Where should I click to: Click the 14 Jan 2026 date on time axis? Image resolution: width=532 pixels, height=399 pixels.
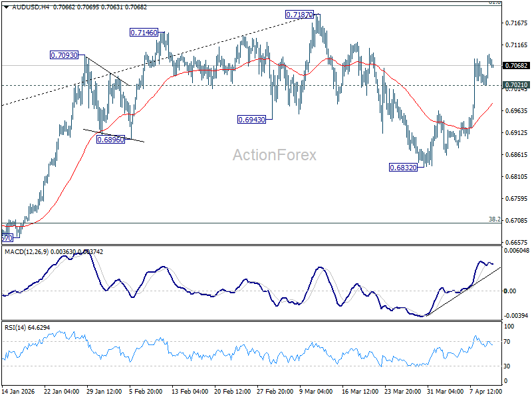pos(18,392)
